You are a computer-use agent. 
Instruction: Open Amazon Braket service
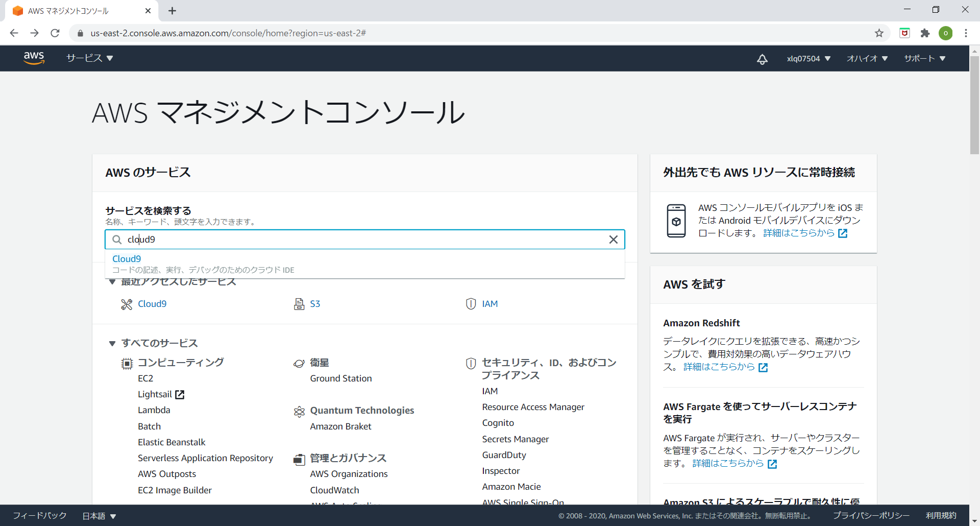pos(340,427)
